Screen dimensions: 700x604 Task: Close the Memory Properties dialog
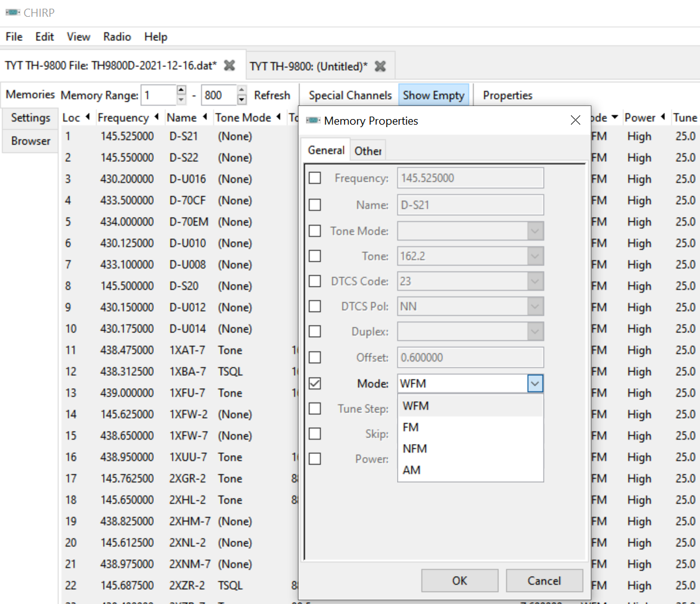575,120
